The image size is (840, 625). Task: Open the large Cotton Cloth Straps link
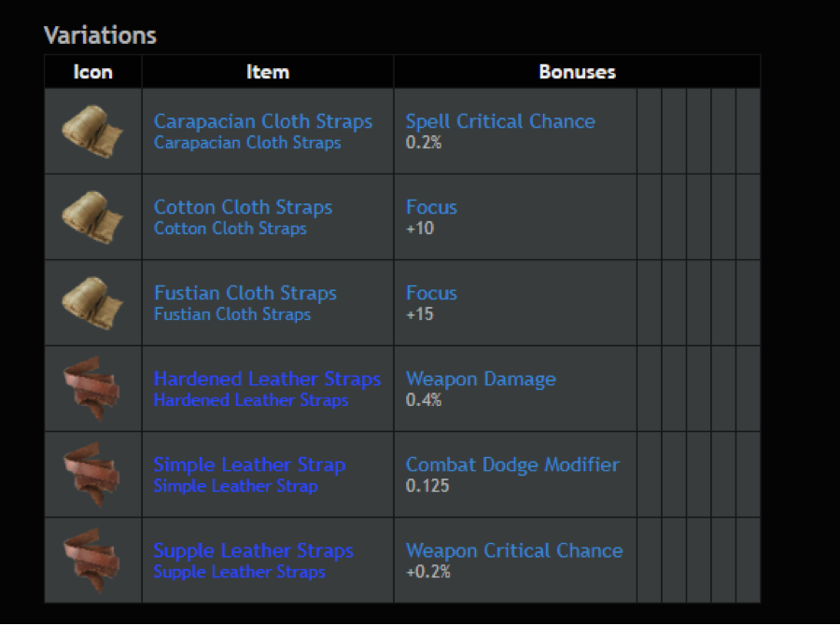[244, 207]
